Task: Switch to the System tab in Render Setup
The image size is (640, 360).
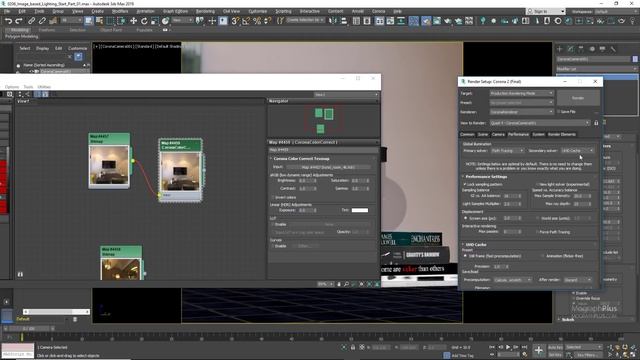Action: point(538,134)
